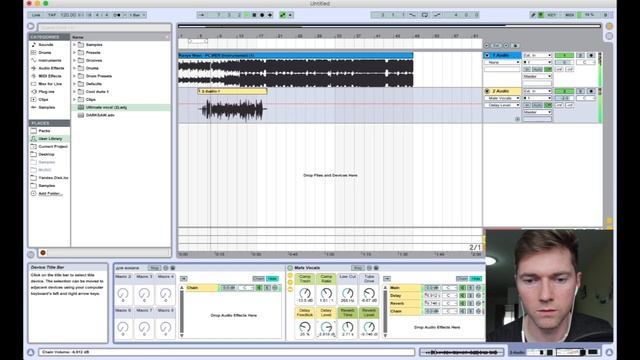Viewport: 640px width, 360px height.
Task: Click the browser preview toggle icon
Action: click(x=43, y=253)
